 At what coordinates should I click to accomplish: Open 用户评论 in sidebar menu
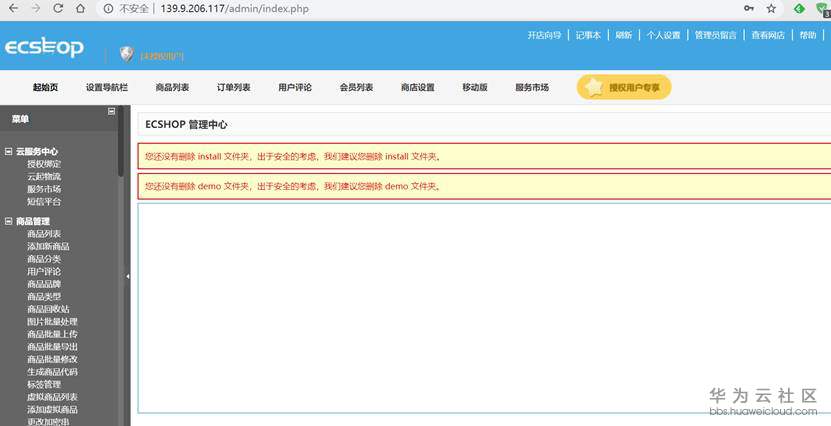click(44, 271)
